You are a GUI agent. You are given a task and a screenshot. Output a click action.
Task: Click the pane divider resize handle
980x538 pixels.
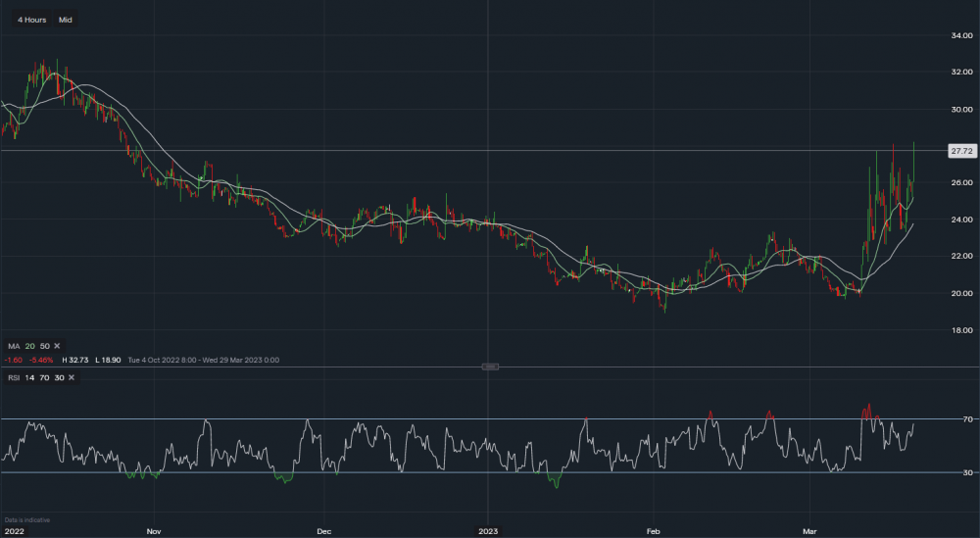[491, 367]
